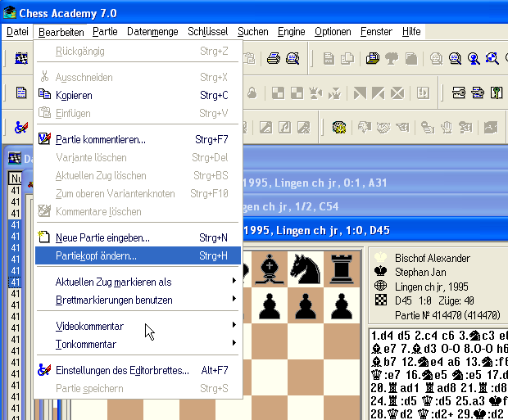The width and height of the screenshot is (508, 420).
Task: Click player name 'Stephan Jan'
Action: pos(420,272)
